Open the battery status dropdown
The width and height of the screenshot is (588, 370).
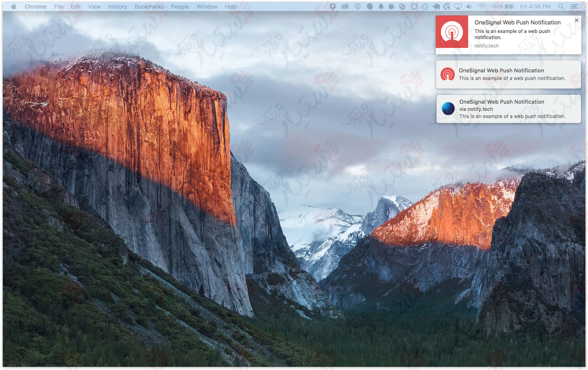pos(510,6)
